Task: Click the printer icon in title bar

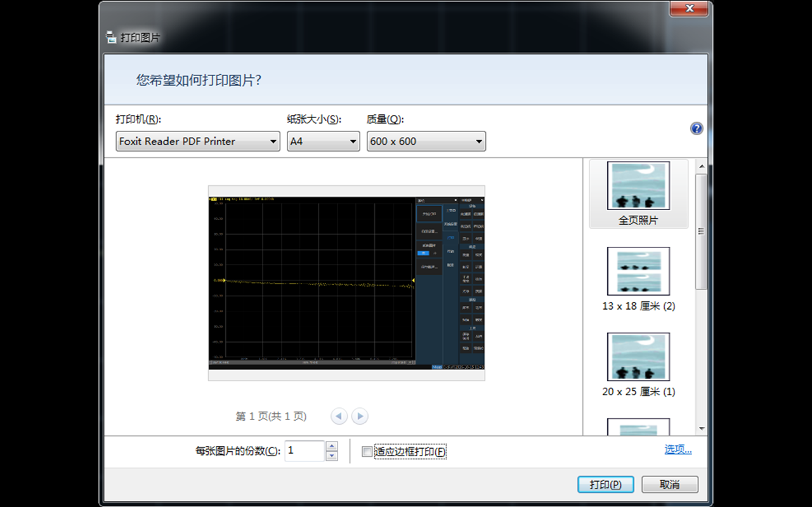Action: point(111,37)
